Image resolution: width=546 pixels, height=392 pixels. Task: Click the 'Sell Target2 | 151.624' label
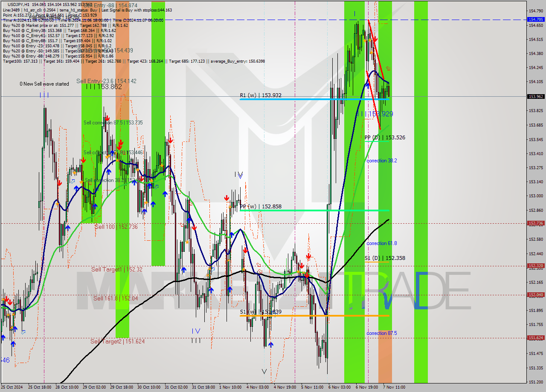tap(117, 341)
